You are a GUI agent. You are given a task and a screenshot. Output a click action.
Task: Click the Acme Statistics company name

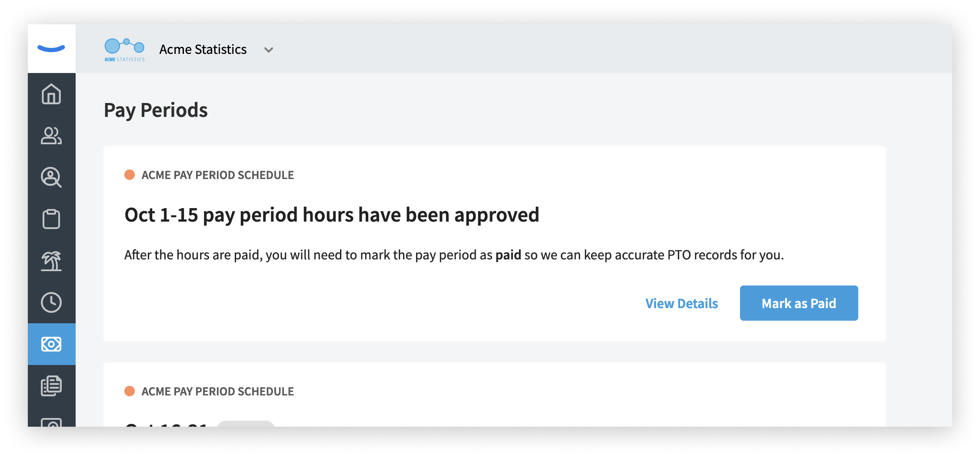pyautogui.click(x=203, y=50)
